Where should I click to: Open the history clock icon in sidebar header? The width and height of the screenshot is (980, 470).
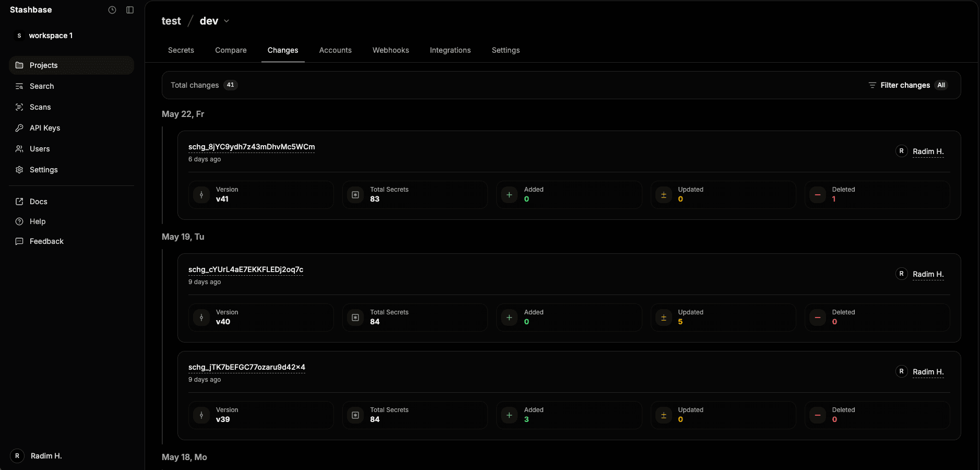pos(112,10)
